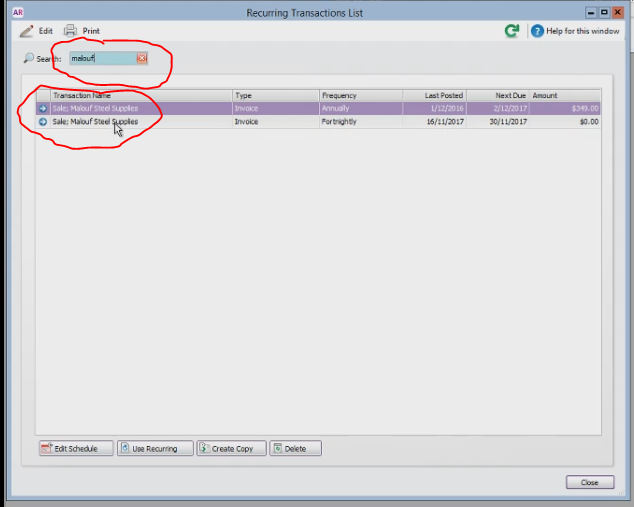Close the Recurring Transactions List window

tap(590, 482)
